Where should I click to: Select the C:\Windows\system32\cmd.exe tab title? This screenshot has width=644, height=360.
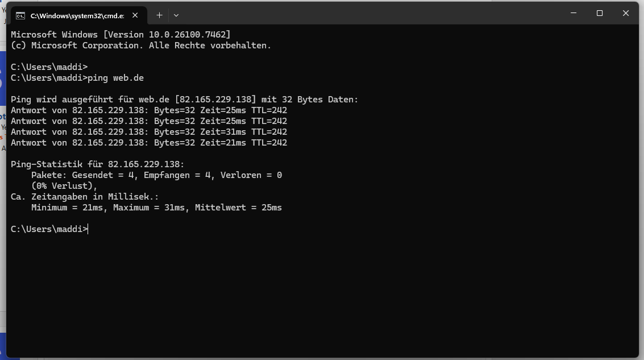click(x=77, y=15)
